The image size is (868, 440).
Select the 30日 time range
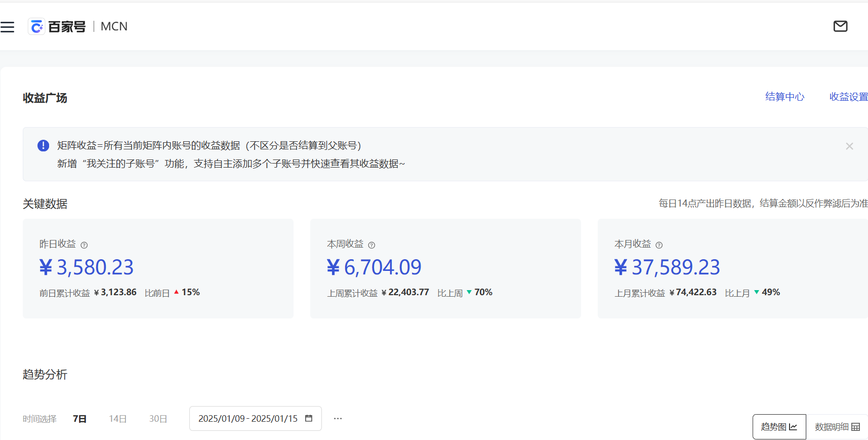coord(158,419)
